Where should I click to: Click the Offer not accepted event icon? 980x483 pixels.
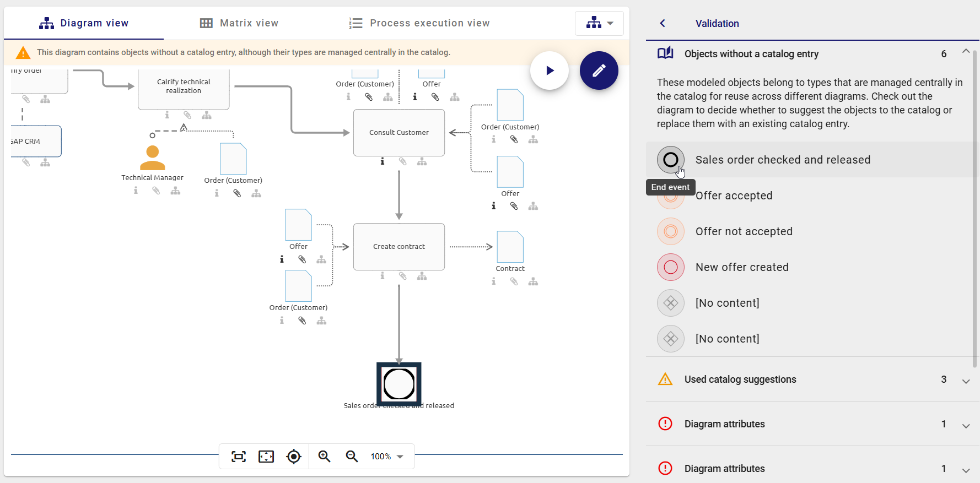tap(671, 231)
